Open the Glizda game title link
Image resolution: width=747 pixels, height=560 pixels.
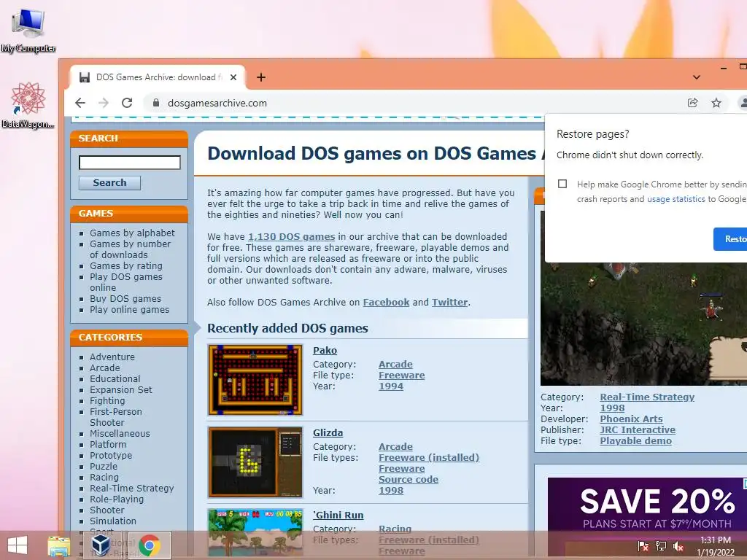[328, 433]
